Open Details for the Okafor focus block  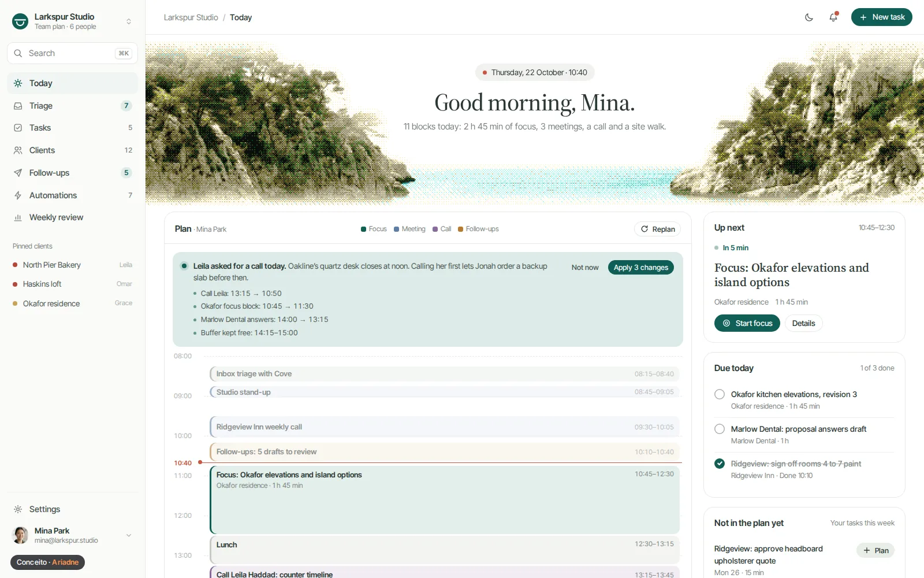[803, 323]
